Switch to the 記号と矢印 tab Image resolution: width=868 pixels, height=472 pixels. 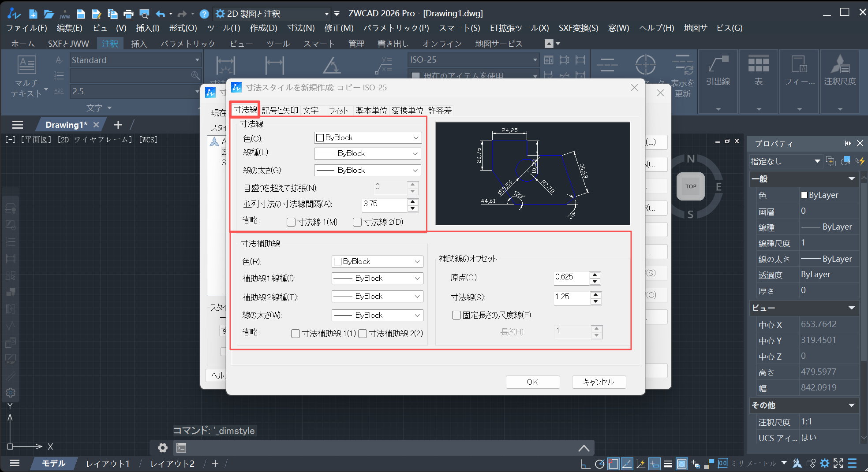click(280, 110)
